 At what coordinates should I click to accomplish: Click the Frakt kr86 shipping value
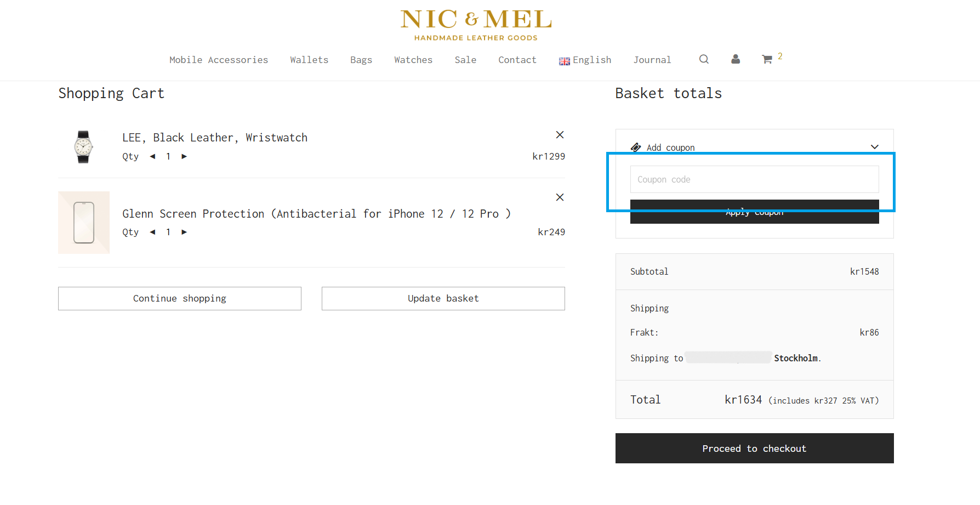(869, 332)
